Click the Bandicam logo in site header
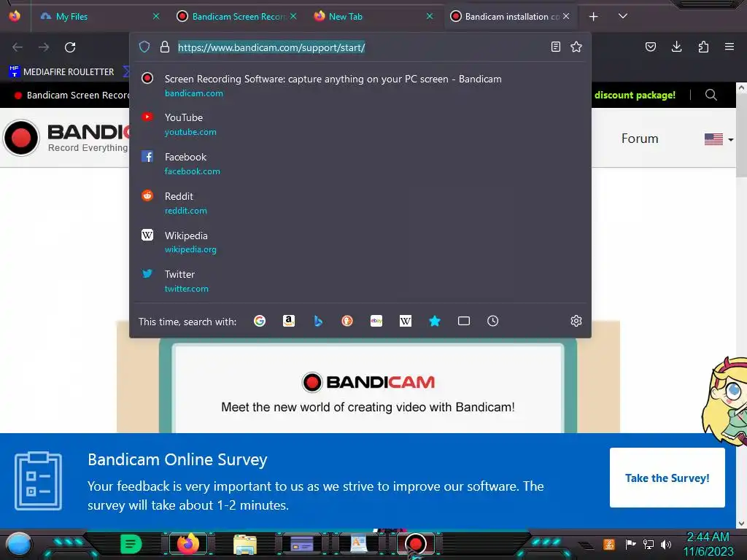Screen dimensions: 747x560 [66, 138]
